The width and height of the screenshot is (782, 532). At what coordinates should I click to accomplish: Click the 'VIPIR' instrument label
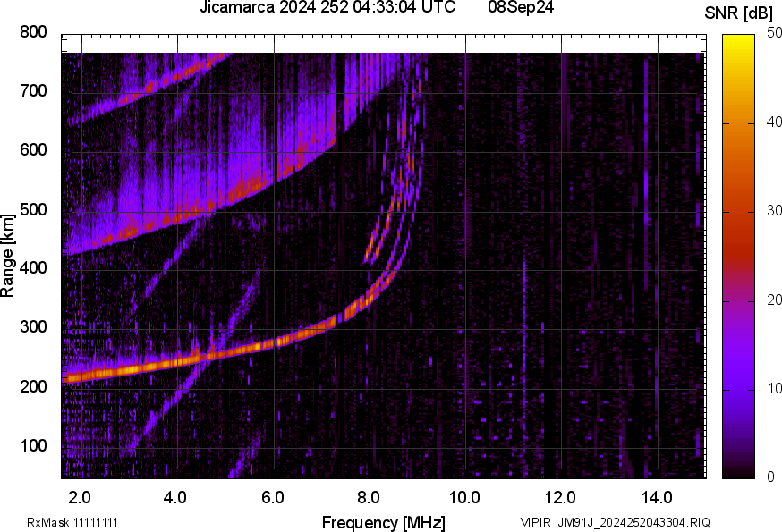tap(535, 522)
